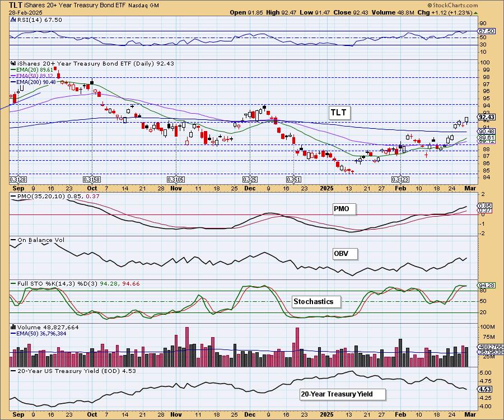This screenshot has width=504, height=420.
Task: Click the green up-arrow next to Chg
Action: click(475, 13)
